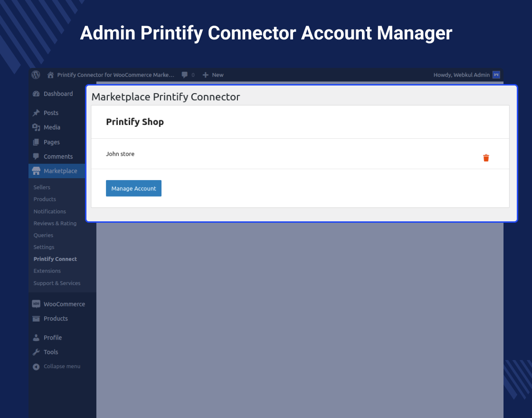This screenshot has height=418, width=532.
Task: Click the Media icon in sidebar
Action: (x=36, y=127)
